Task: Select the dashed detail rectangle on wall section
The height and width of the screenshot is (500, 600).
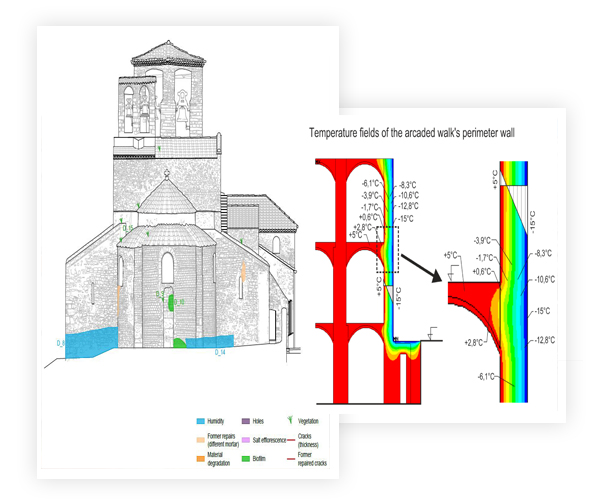Action: [x=387, y=248]
